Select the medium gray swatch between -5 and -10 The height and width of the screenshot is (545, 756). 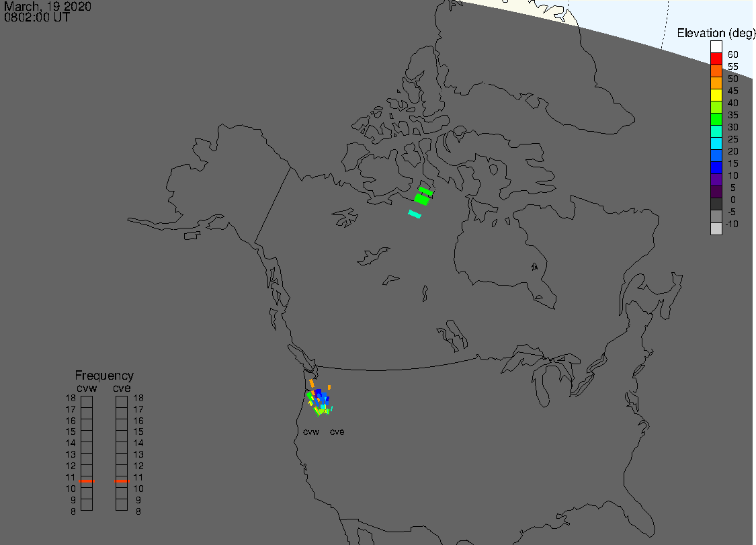716,216
